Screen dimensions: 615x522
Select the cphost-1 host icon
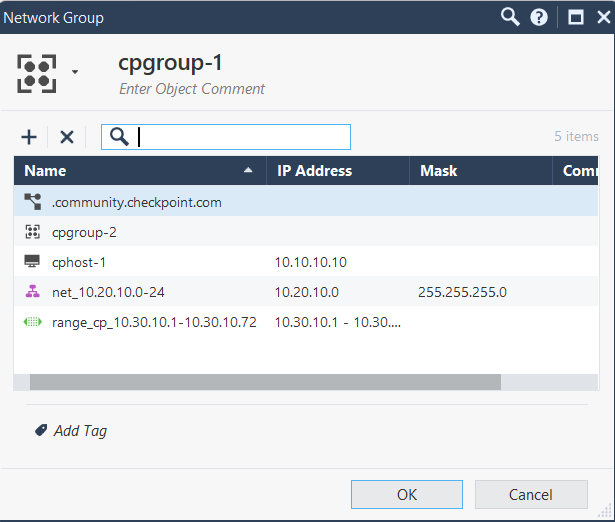click(x=31, y=262)
